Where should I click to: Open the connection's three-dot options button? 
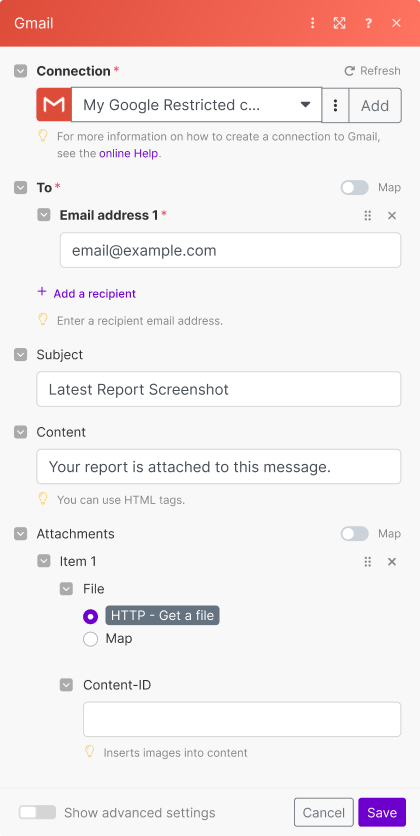click(335, 105)
